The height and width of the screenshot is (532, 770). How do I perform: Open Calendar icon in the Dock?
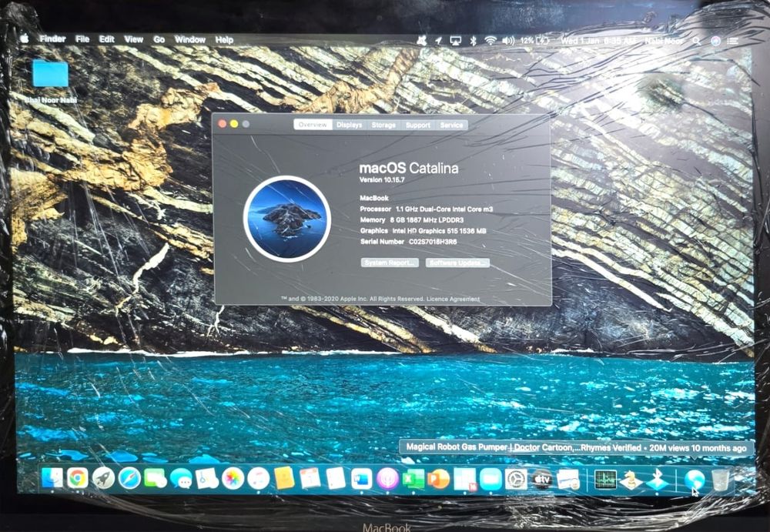[x=310, y=478]
